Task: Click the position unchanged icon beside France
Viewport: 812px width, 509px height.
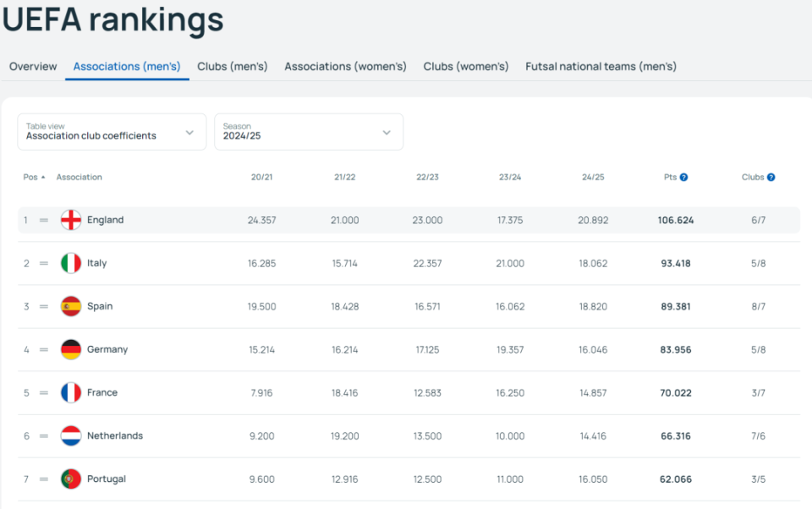Action: click(44, 393)
